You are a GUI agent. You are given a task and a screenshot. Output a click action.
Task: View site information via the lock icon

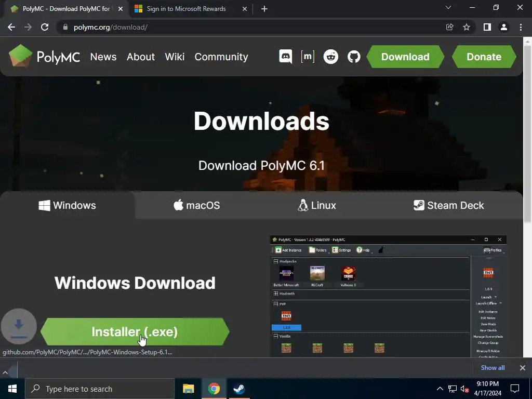click(x=65, y=27)
